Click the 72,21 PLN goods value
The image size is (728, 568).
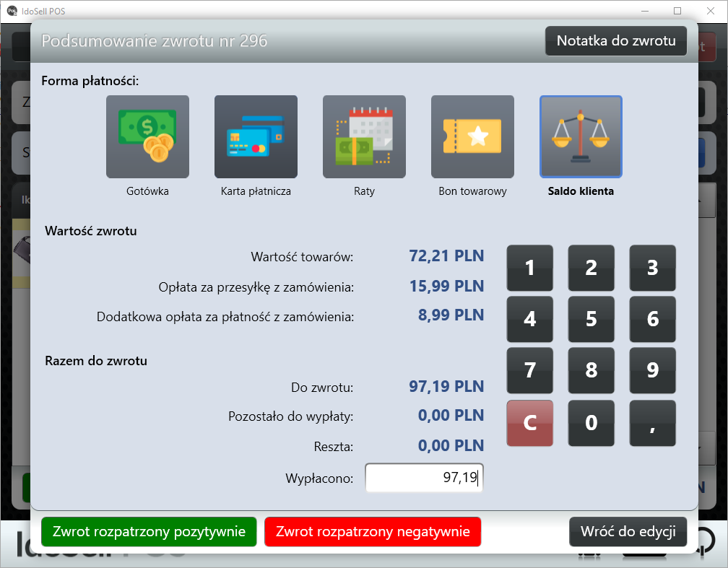coord(446,255)
